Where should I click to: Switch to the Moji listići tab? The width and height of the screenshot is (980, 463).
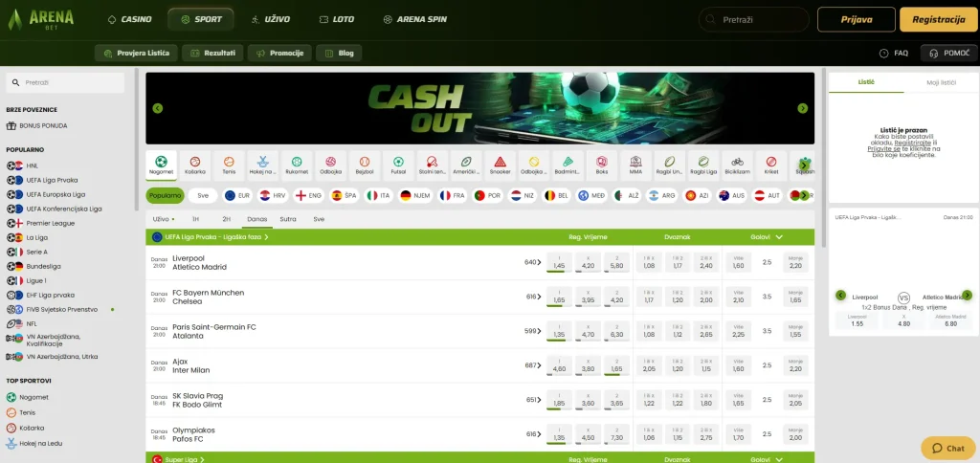pyautogui.click(x=942, y=82)
